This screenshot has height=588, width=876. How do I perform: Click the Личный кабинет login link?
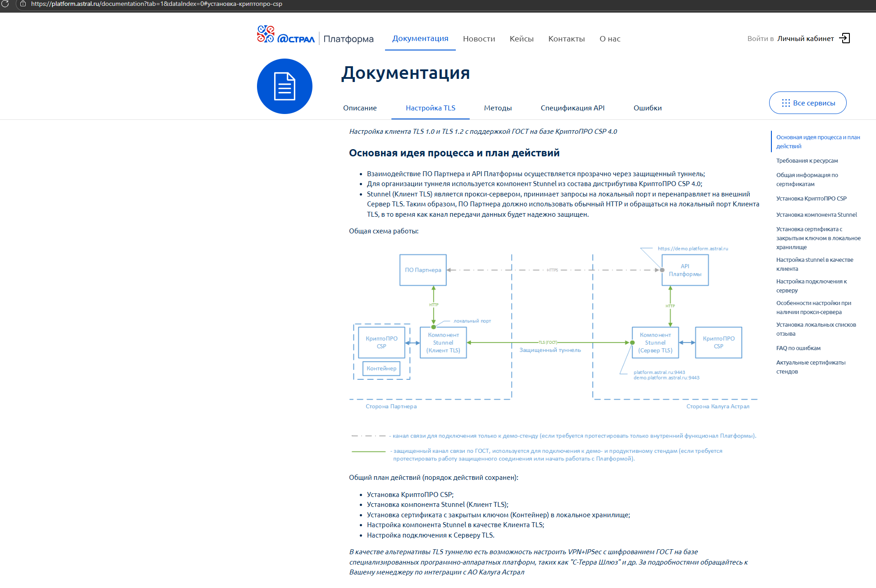[805, 39]
